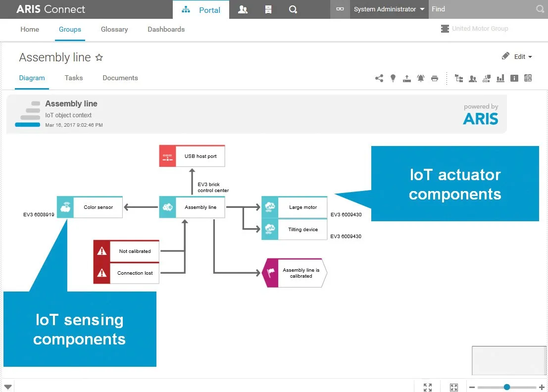Go to the Home tab
The height and width of the screenshot is (392, 548).
point(30,29)
